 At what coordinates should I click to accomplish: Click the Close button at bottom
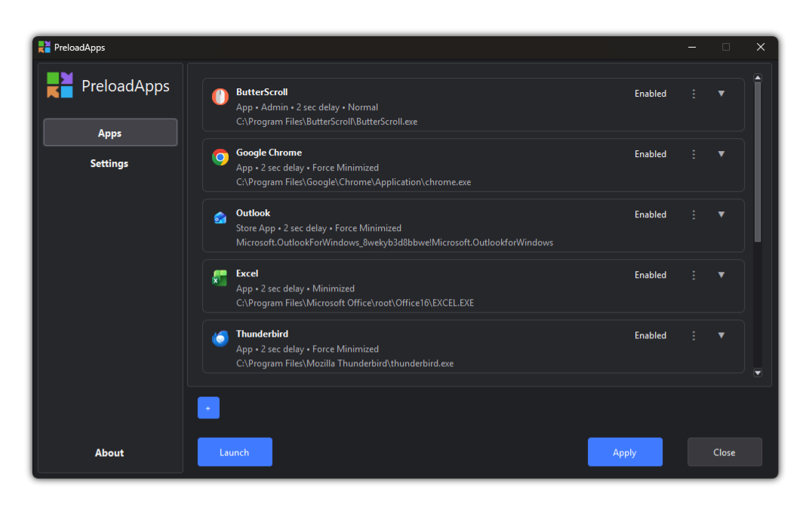[x=724, y=452]
